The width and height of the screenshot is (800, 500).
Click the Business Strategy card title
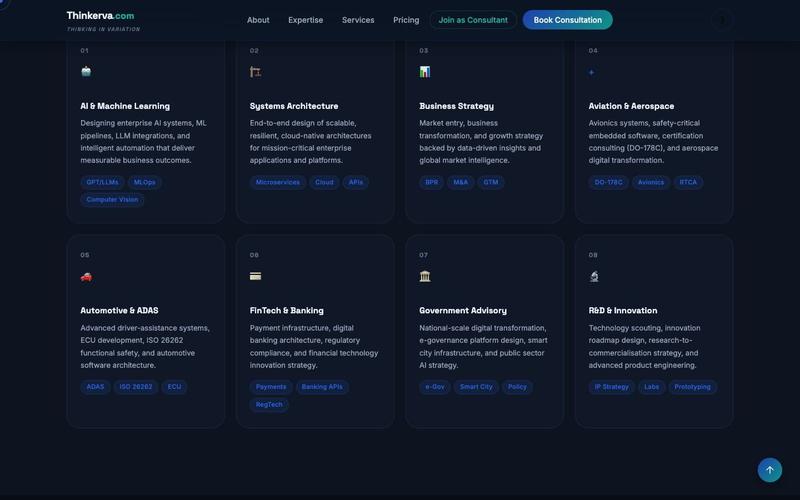point(457,106)
